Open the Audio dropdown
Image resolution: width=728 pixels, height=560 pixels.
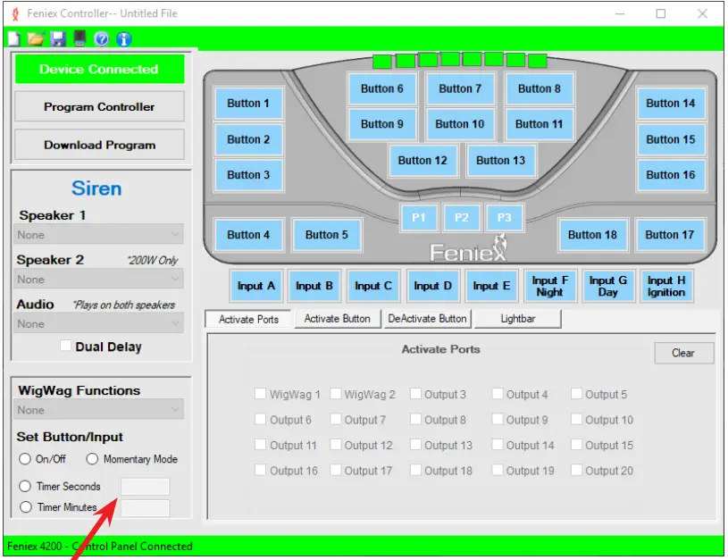tap(98, 323)
